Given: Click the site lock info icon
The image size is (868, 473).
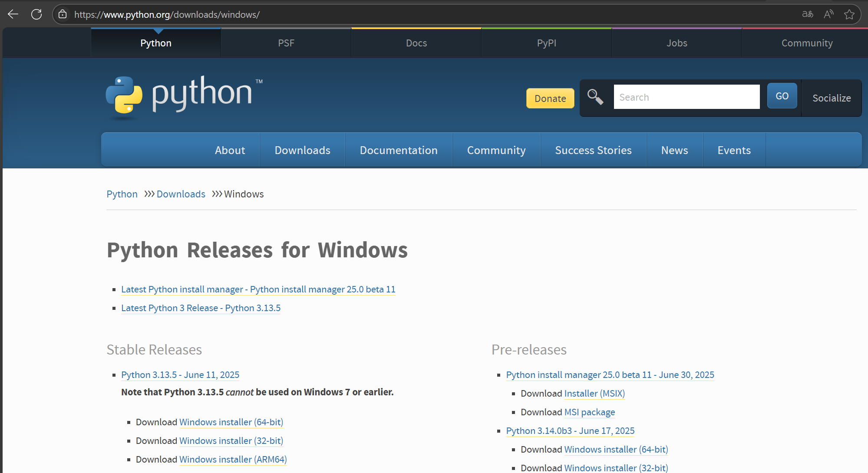Looking at the screenshot, I should [63, 14].
